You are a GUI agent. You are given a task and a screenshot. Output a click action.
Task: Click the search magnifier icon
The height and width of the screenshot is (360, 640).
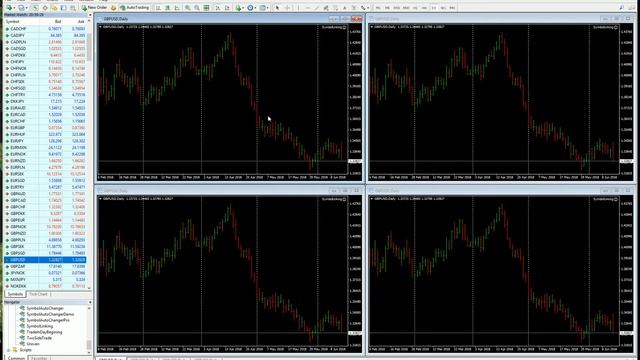621,8
